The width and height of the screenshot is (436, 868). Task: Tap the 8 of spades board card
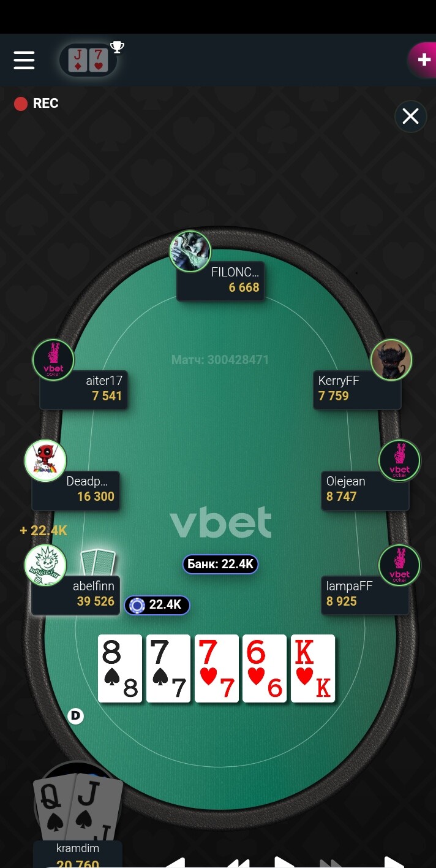[120, 668]
